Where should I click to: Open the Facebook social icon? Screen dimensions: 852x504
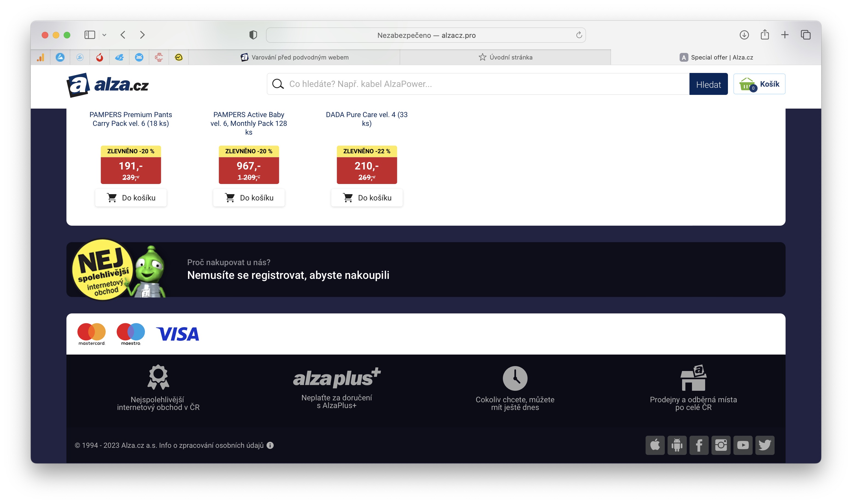(699, 445)
